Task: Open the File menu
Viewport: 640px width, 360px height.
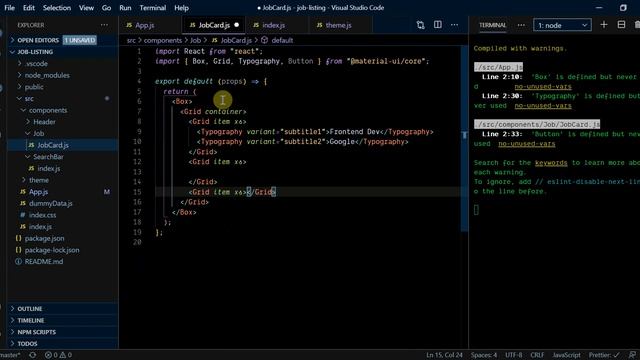Action: tap(9, 8)
